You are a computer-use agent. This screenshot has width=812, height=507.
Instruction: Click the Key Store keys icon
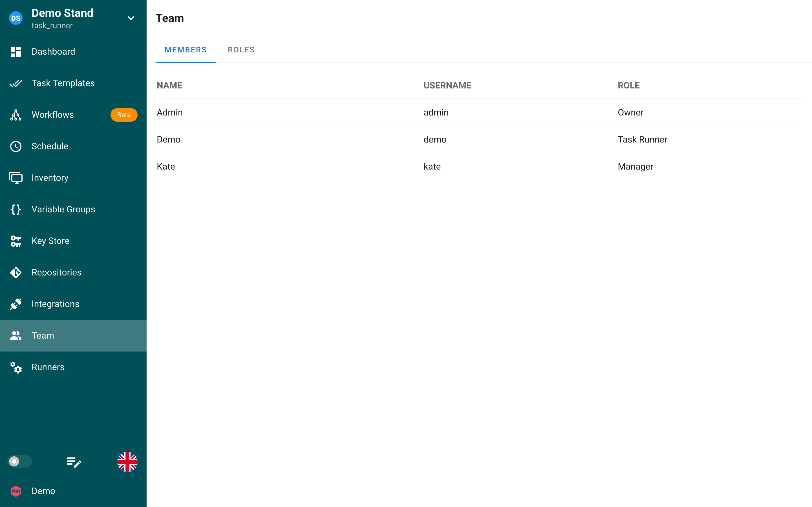[16, 241]
